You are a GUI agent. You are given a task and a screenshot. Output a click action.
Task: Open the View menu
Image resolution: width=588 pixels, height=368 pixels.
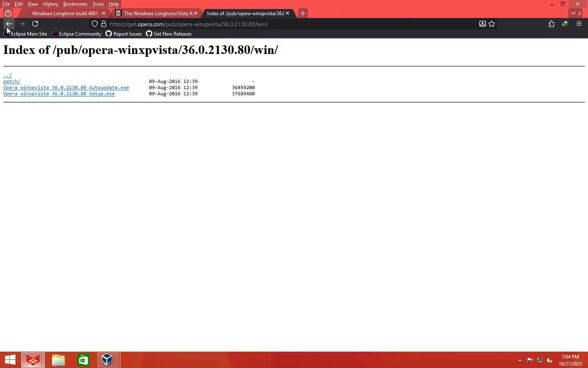coord(33,4)
